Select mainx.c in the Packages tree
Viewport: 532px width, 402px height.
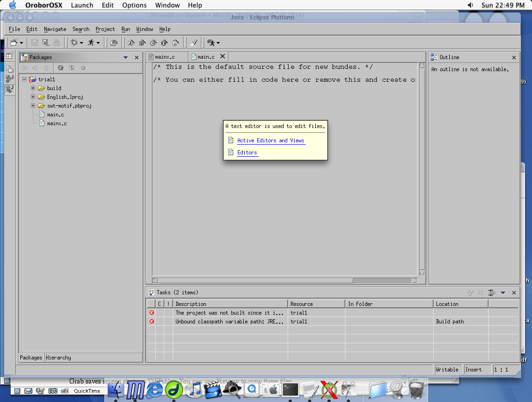point(57,123)
